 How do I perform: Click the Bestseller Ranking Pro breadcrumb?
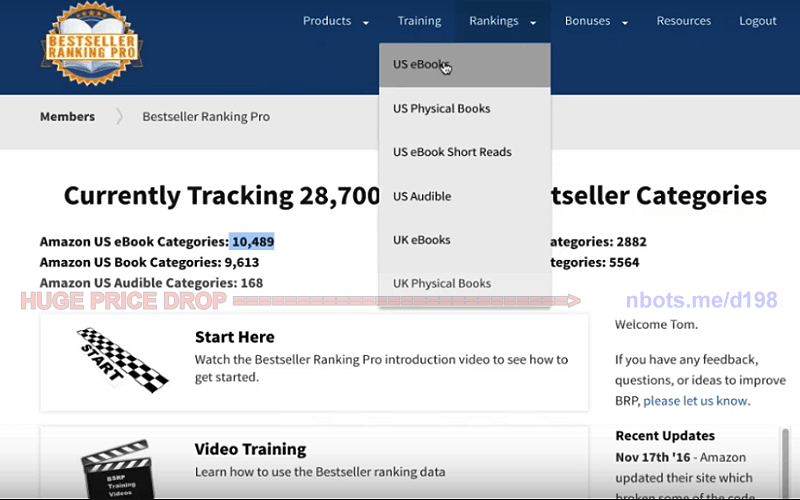[206, 117]
